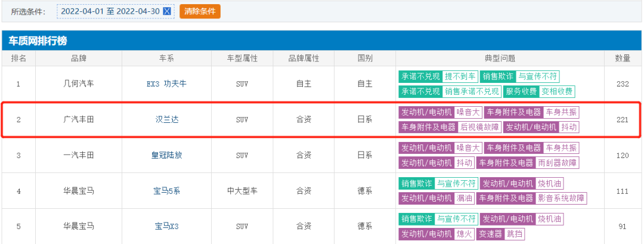Select the 跳挡 issue tag
644x244 pixels.
coord(515,234)
